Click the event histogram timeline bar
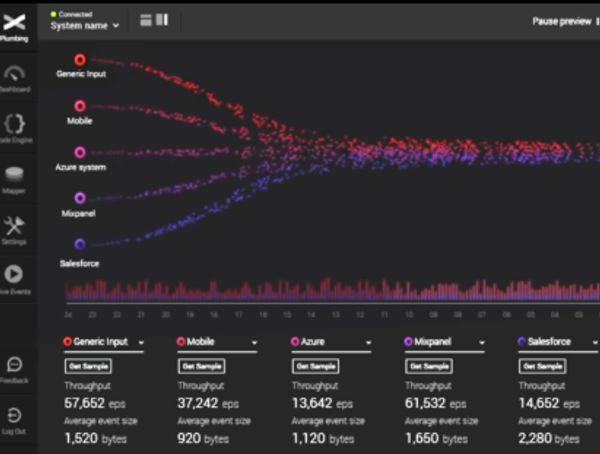Image resolution: width=600 pixels, height=454 pixels. coord(330,291)
